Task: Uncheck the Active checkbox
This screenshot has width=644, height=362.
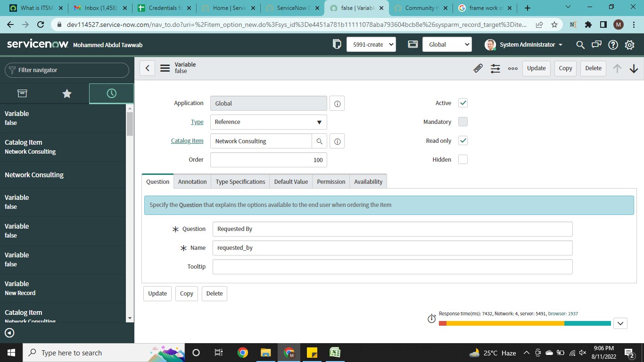Action: click(x=463, y=103)
